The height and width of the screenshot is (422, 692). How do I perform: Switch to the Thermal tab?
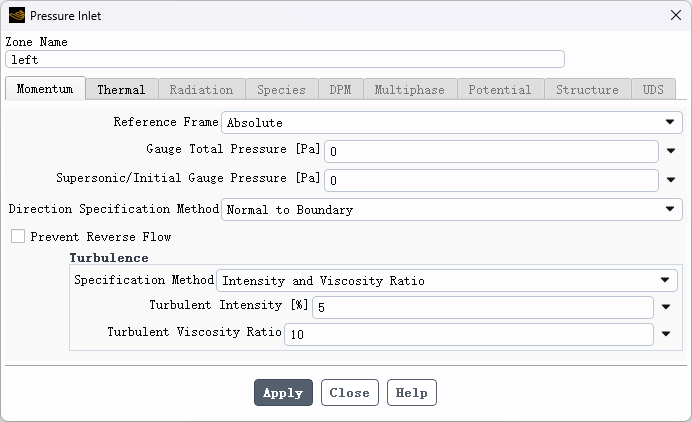click(121, 89)
